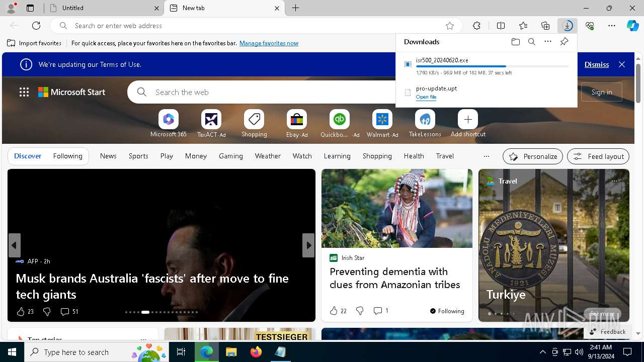644x362 pixels.
Task: Open File Explorer from taskbar
Action: coord(231,352)
